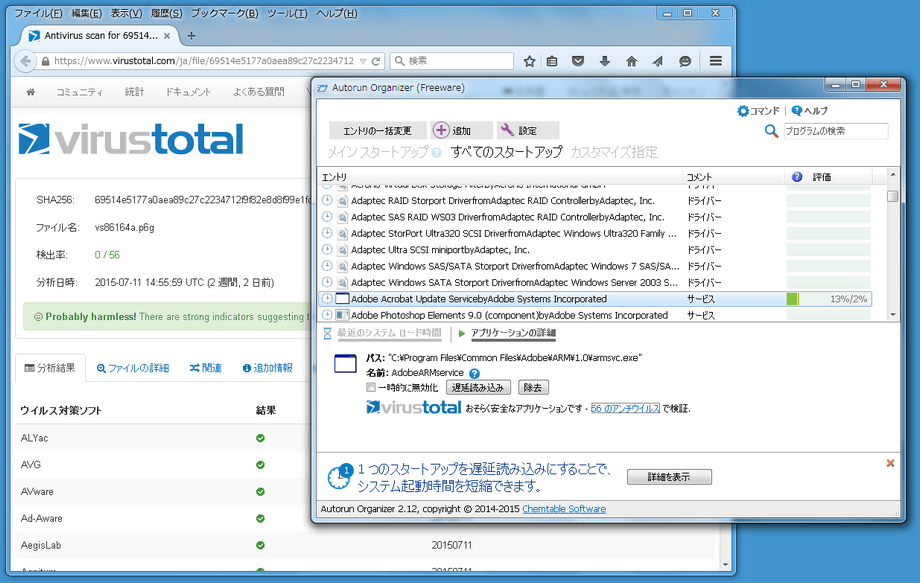920x583 pixels.
Task: Click the clock tip icon in the bottom banner
Action: [340, 477]
